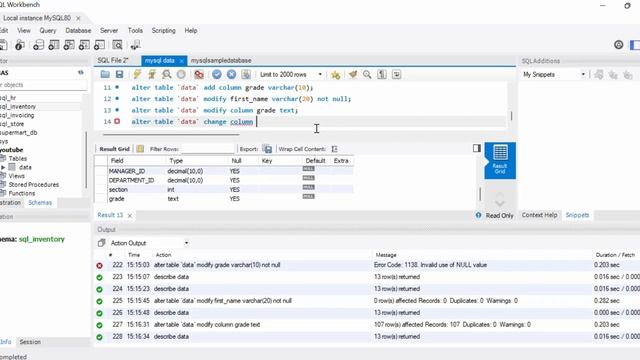640x360 pixels.
Task: Click the Stop execution icon
Action: click(181, 74)
